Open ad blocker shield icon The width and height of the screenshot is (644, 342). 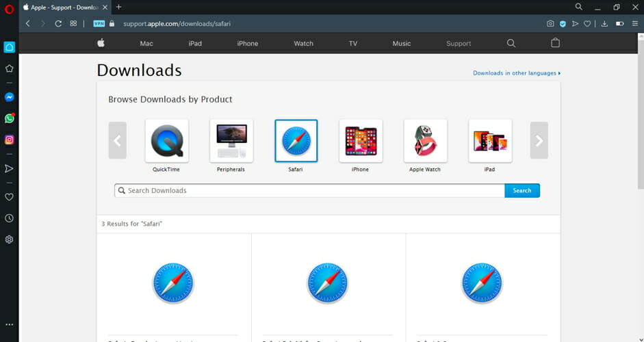(563, 24)
